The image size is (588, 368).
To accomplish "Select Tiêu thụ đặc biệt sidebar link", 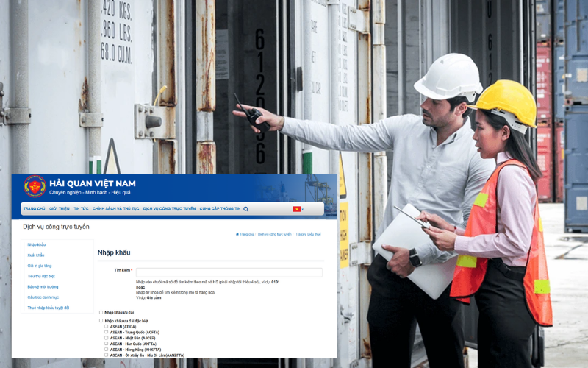I will click(41, 277).
